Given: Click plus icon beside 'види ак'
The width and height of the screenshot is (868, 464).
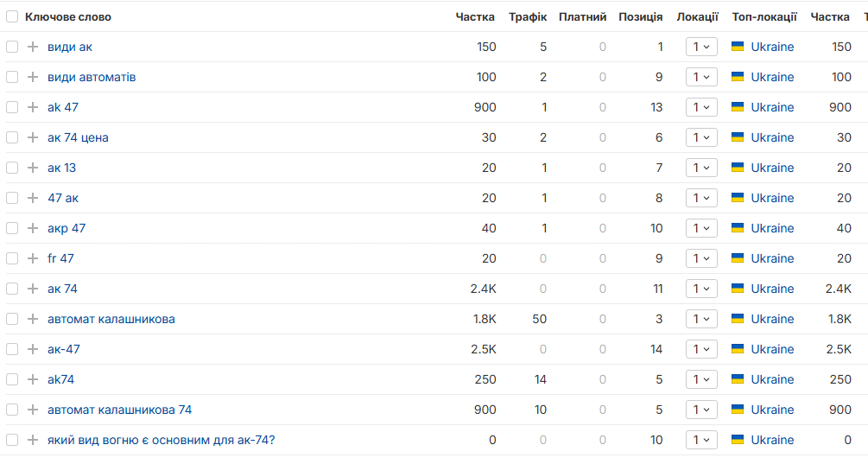Looking at the screenshot, I should pos(33,47).
